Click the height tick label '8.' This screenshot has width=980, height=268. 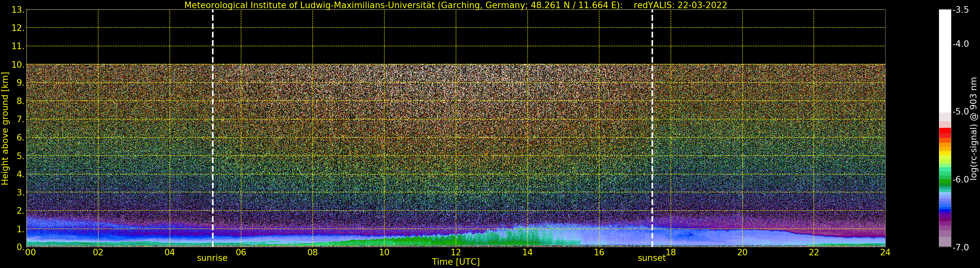21,101
